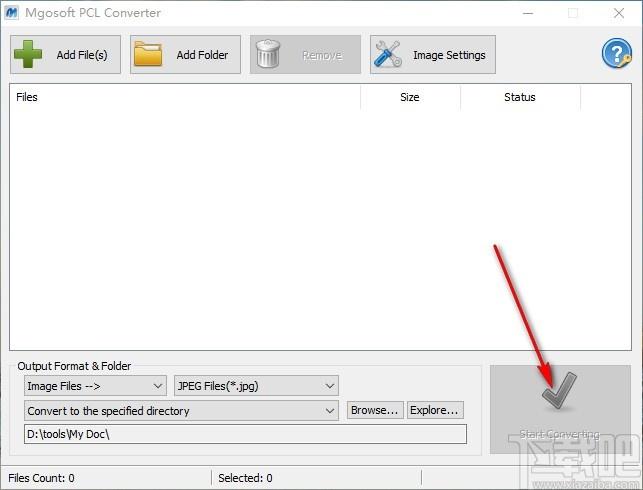Screen dimensions: 643x490
Task: Open the JPEG Files(*.jpg) format dropdown
Action: click(256, 386)
